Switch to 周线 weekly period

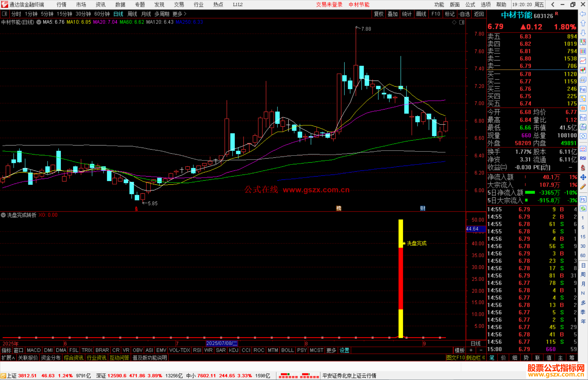coord(132,14)
